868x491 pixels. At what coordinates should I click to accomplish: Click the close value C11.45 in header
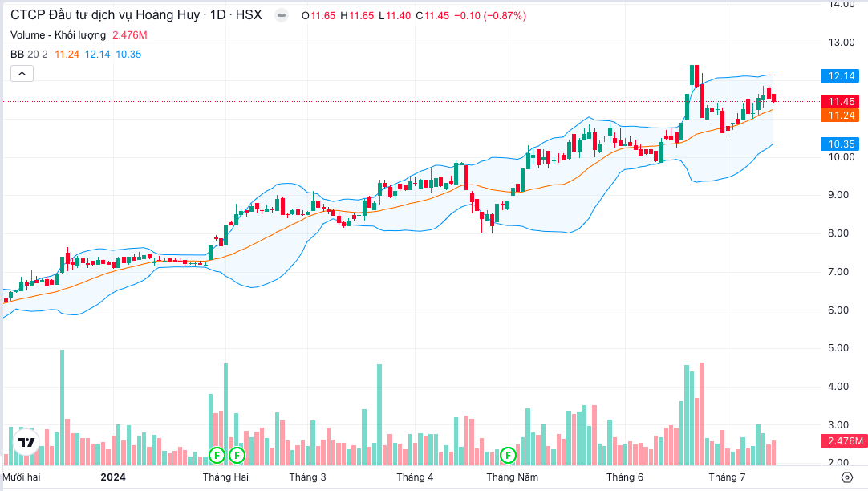coord(432,16)
